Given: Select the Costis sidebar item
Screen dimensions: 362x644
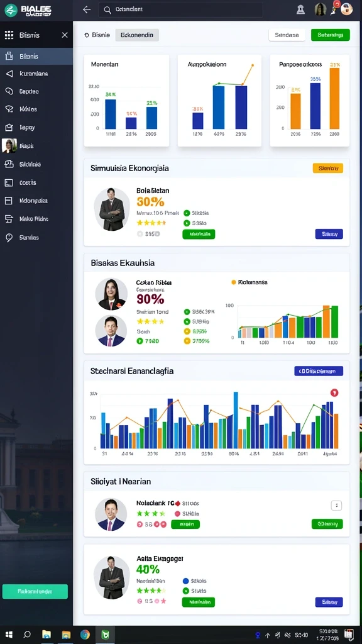Looking at the screenshot, I should click(28, 182).
